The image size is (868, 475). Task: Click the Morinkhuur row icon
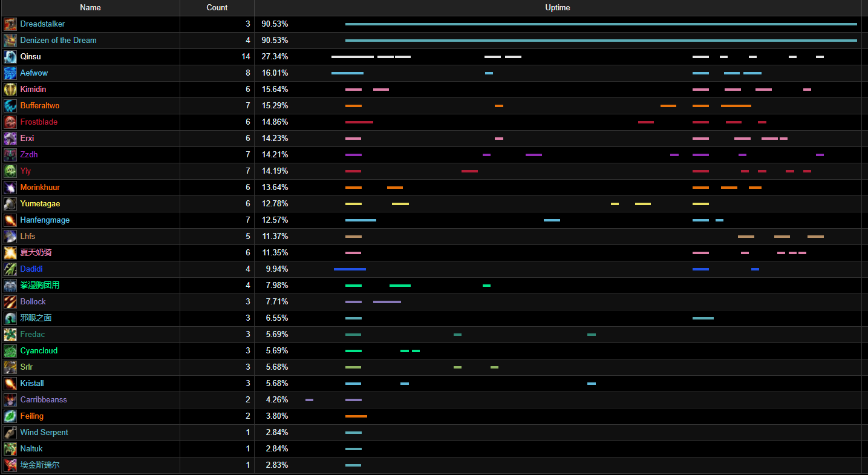coord(10,188)
